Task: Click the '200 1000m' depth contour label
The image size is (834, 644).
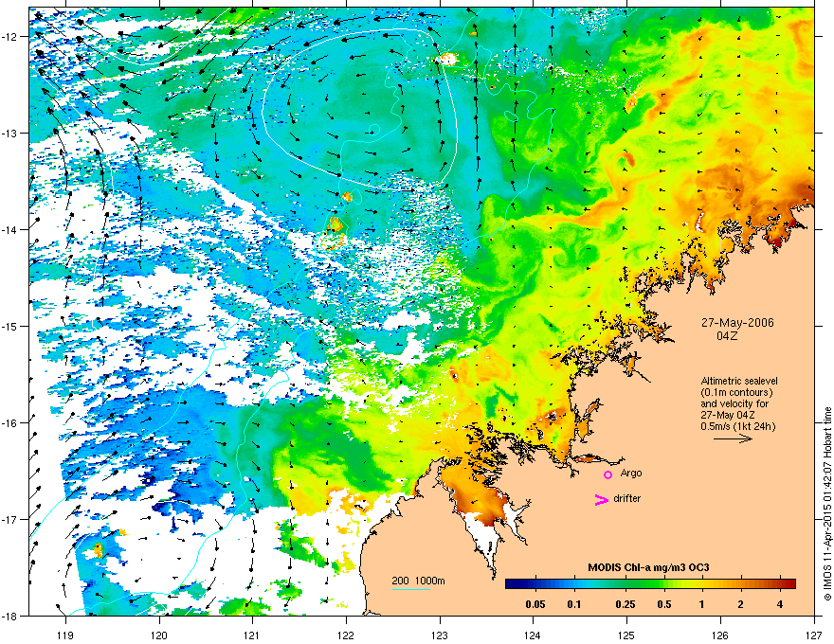Action: click(x=418, y=581)
